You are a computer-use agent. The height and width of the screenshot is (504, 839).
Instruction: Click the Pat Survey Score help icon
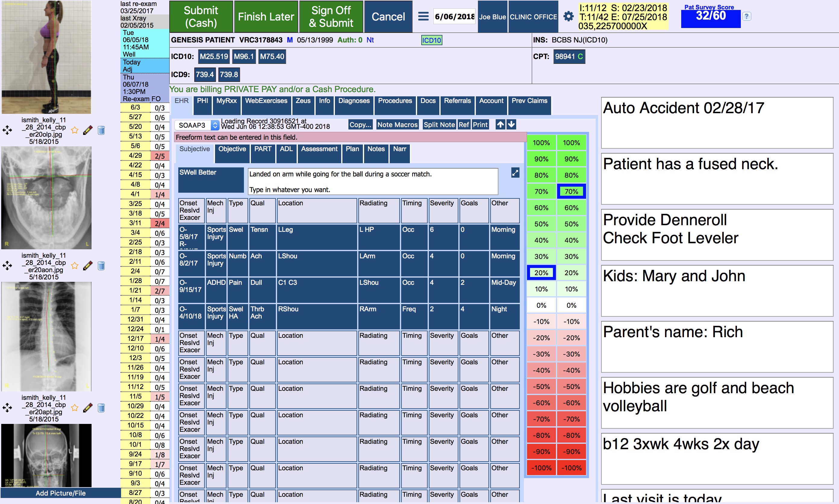point(746,16)
